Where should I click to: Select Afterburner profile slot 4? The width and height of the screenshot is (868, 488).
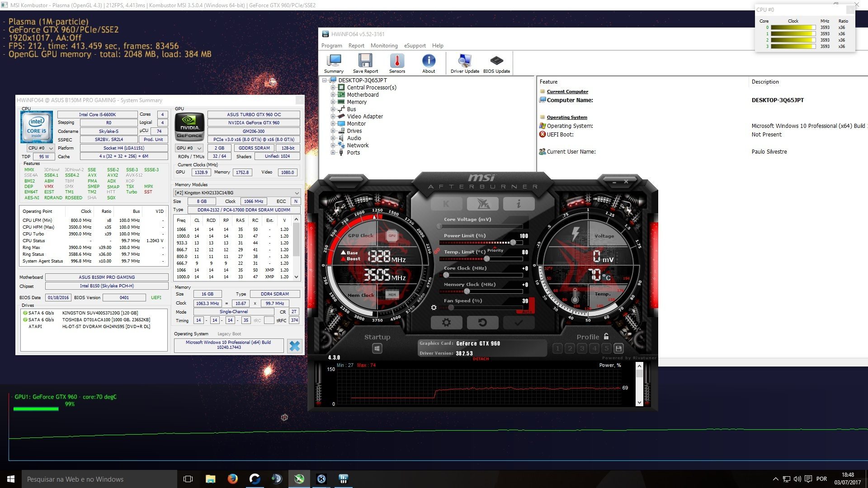tap(594, 348)
